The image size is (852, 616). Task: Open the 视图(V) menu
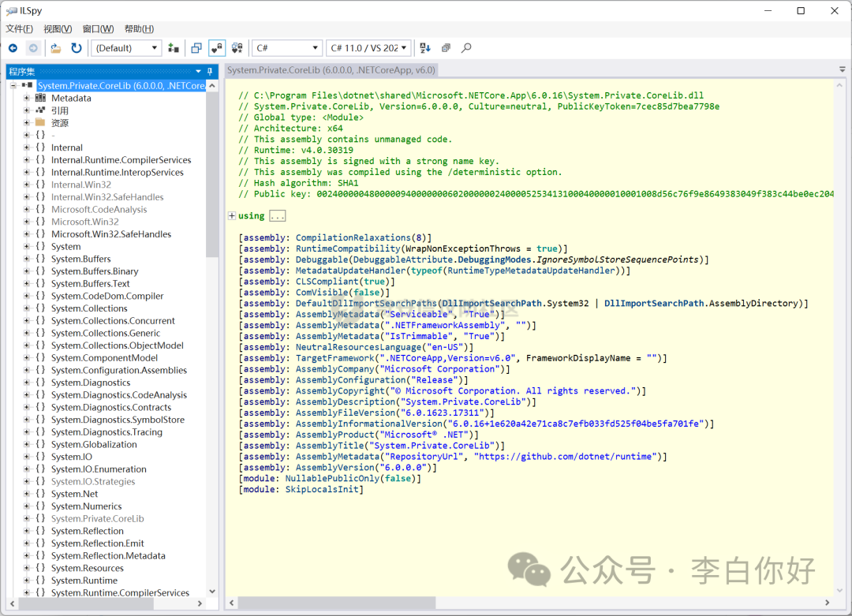pyautogui.click(x=58, y=29)
